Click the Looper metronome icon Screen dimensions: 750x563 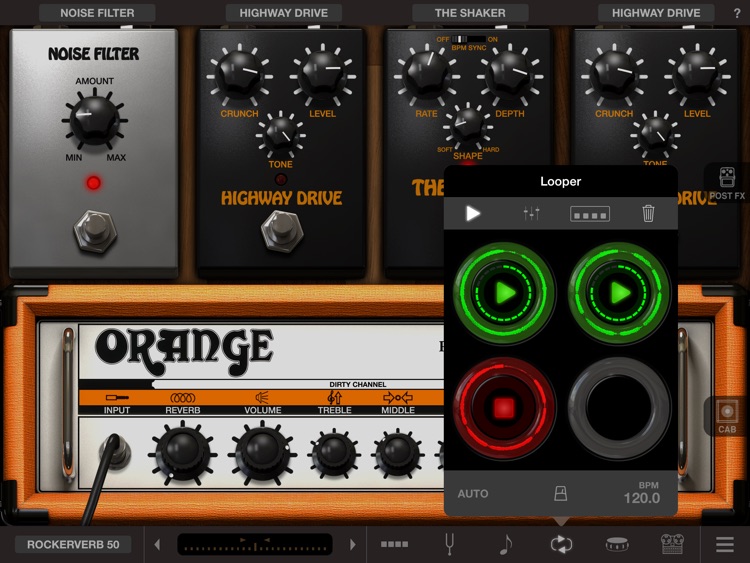pos(561,493)
